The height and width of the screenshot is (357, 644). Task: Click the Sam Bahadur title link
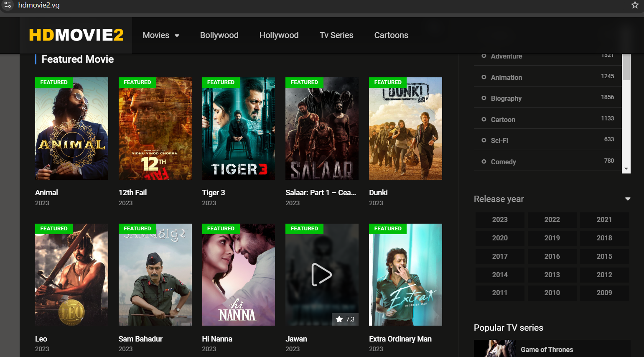coord(140,339)
